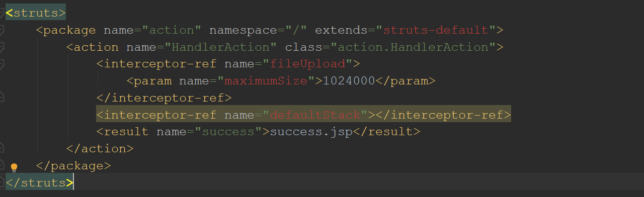Collapse the fold marker on HandlerAction action line

(2, 47)
